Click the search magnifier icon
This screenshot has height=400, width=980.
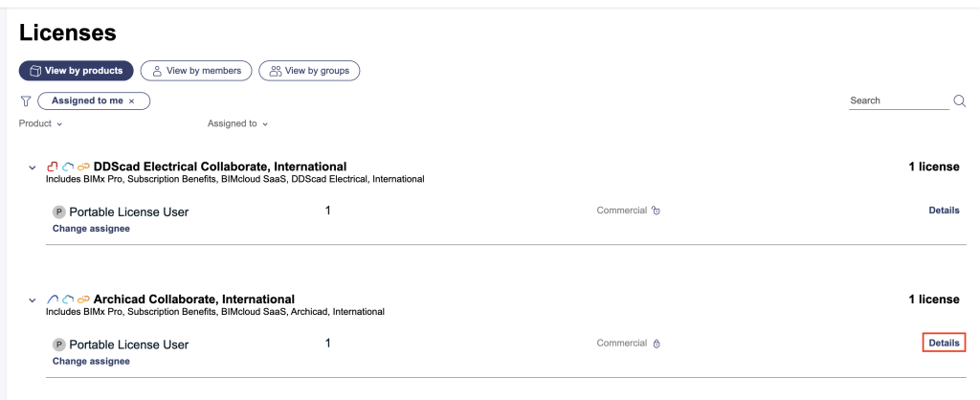[x=959, y=101]
